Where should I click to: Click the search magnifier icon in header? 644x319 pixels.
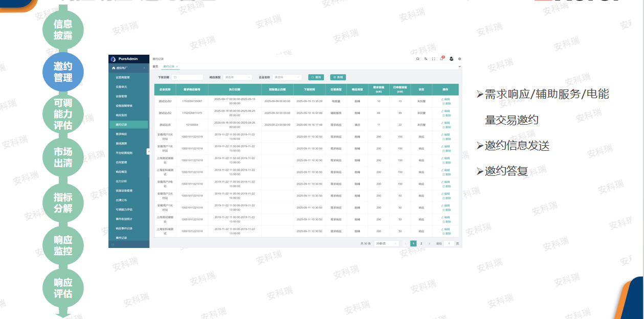[x=417, y=59]
